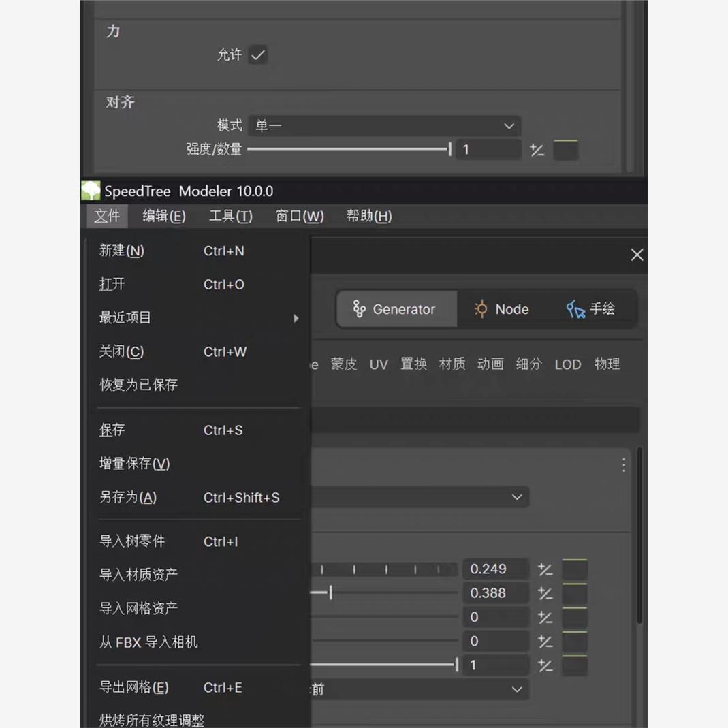Select 关闭(C) menu entry
Viewport: 728px width, 728px height.
pos(199,351)
